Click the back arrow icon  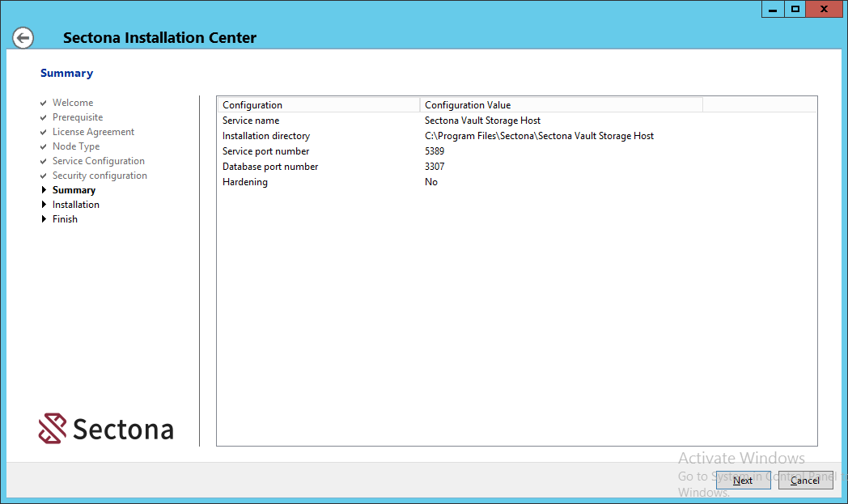click(23, 38)
